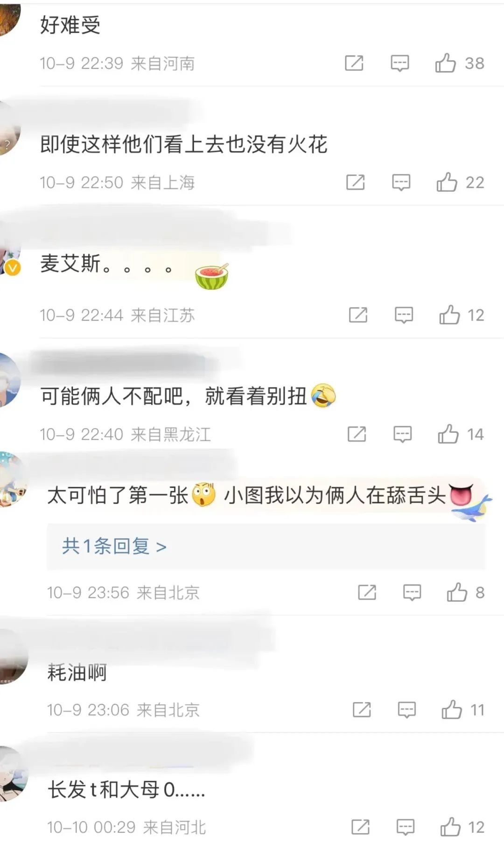Share the 长发t和大母0 comment
Screen dimensions: 504x843
coord(360,827)
